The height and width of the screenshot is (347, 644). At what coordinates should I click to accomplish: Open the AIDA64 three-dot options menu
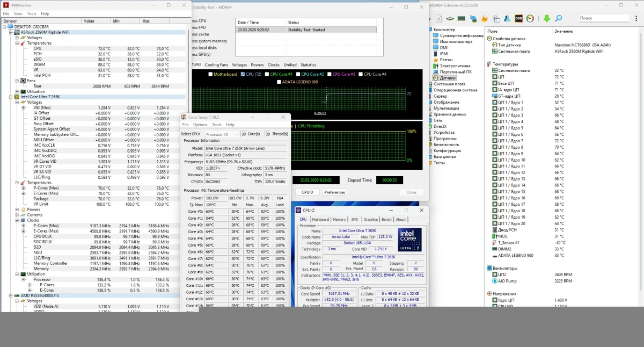coord(636,18)
